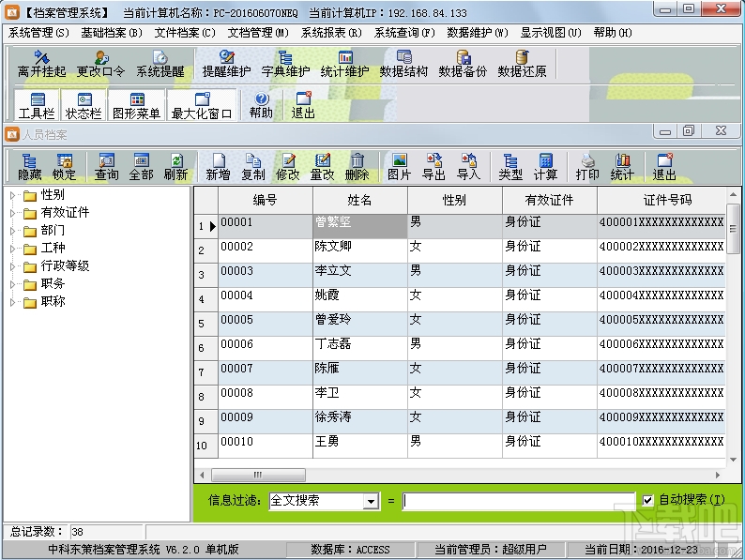
Task: Expand the 性别 tree node
Action: (x=13, y=195)
